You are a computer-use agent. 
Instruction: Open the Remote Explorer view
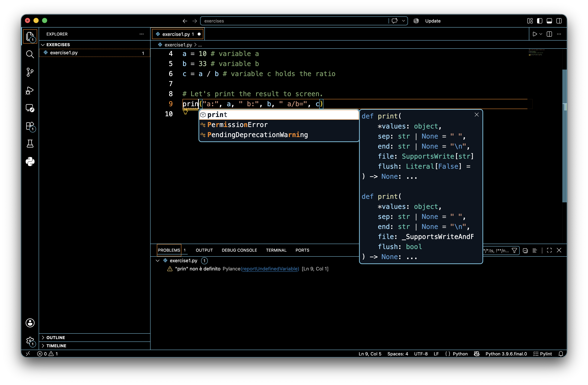pos(30,108)
